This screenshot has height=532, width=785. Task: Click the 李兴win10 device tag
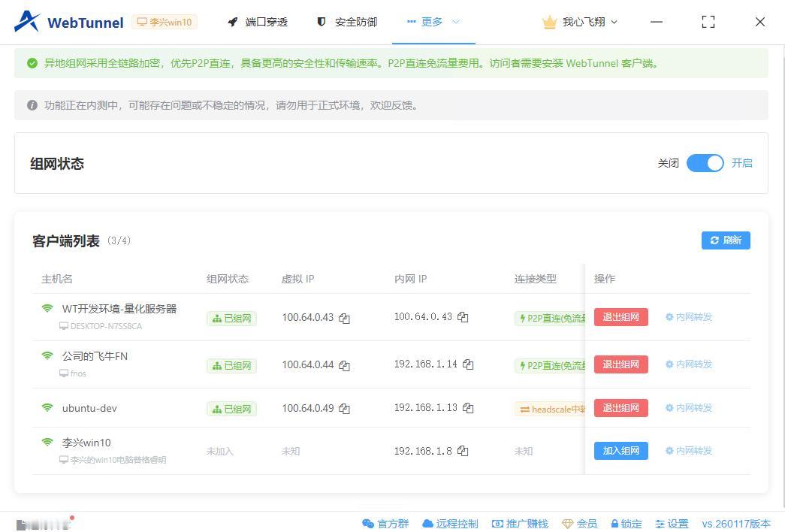165,22
